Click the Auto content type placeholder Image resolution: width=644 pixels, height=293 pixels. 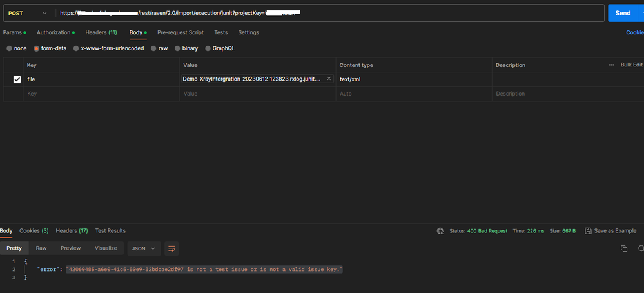click(414, 94)
